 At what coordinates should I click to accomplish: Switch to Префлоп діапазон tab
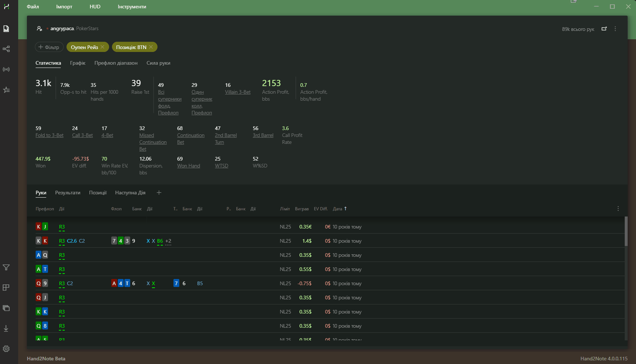[116, 63]
